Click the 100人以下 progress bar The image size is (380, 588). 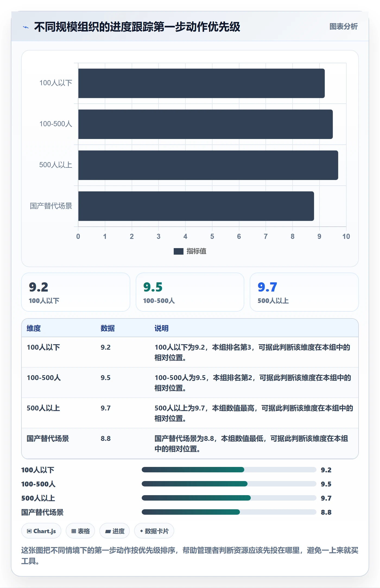click(229, 470)
